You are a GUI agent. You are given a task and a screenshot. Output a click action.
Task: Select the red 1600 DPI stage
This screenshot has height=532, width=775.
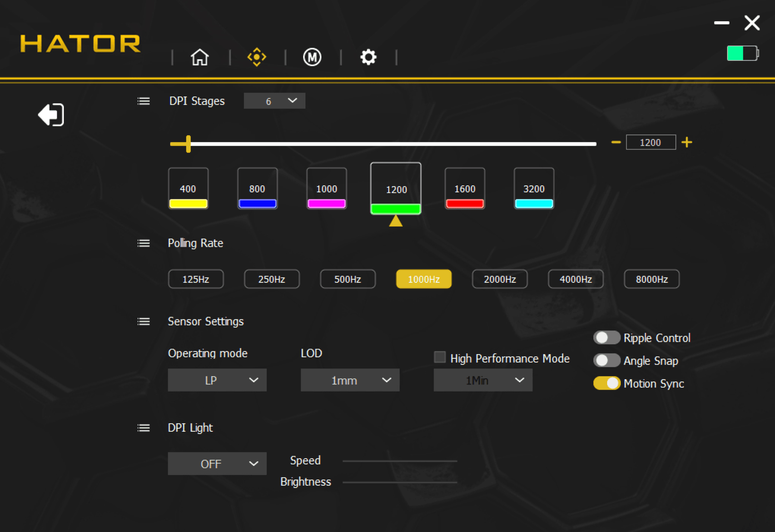pyautogui.click(x=464, y=189)
